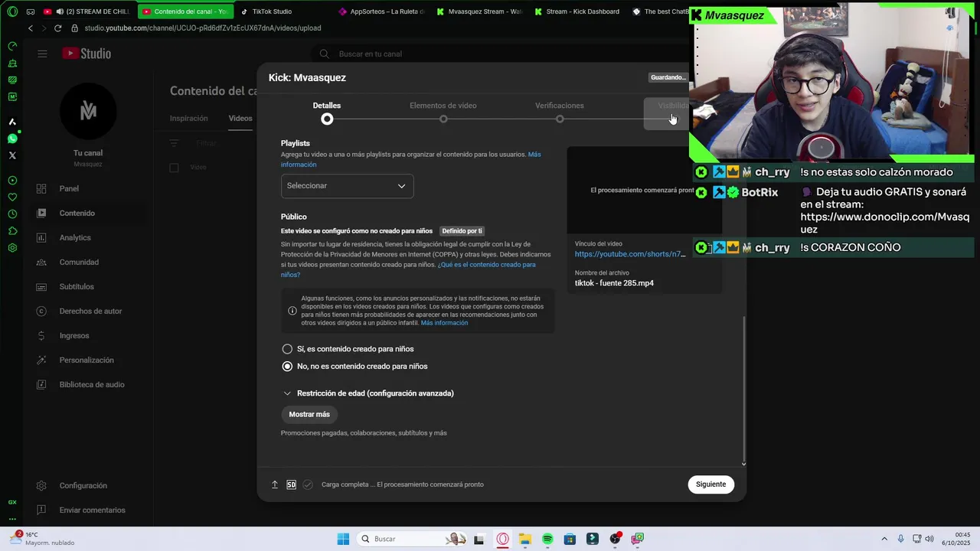The width and height of the screenshot is (980, 551).
Task: Toggle the YouTube Studio hamburger menu
Action: click(42, 54)
